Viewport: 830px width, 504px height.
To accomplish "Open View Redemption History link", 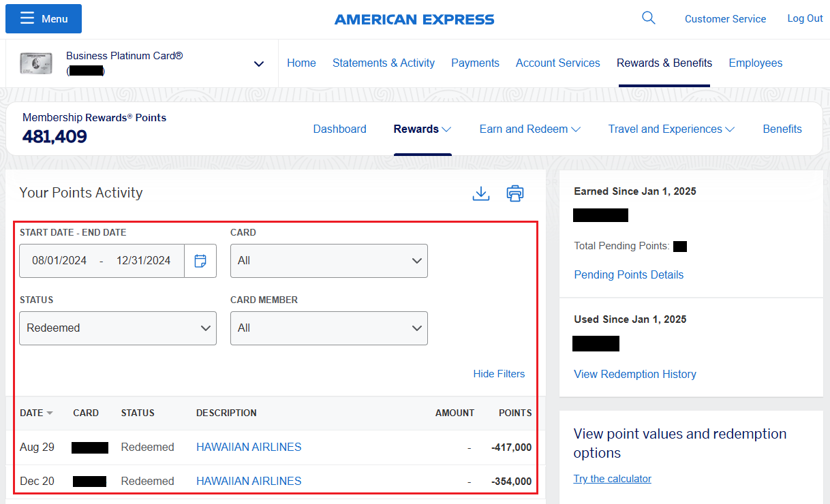I will pyautogui.click(x=635, y=375).
